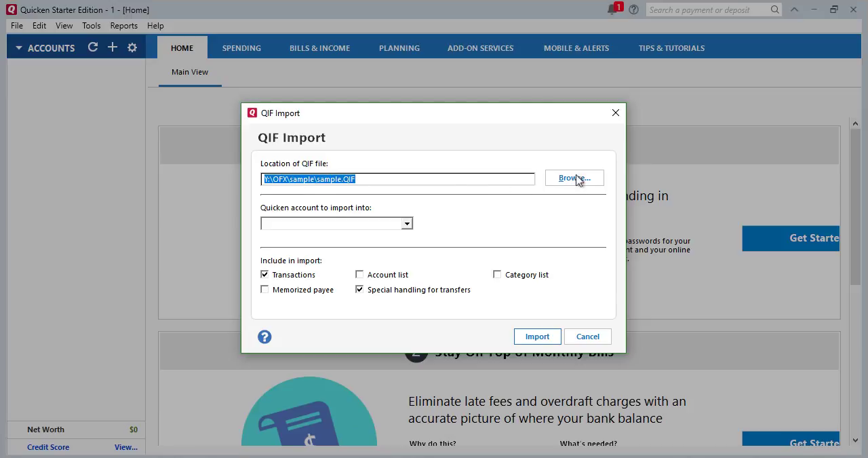Viewport: 868px width, 458px height.
Task: Switch to the Planning tab
Action: (399, 48)
